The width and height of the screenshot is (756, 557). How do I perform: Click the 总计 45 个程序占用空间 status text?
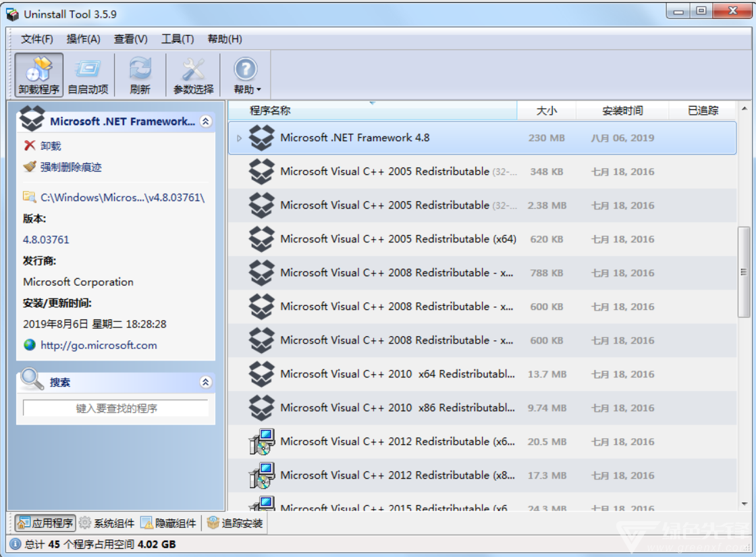point(100,544)
